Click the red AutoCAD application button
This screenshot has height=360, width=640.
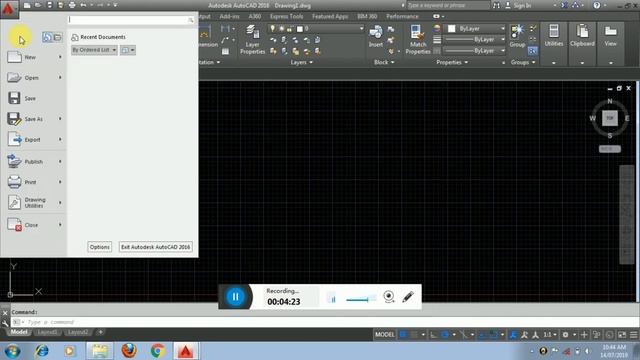8,9
